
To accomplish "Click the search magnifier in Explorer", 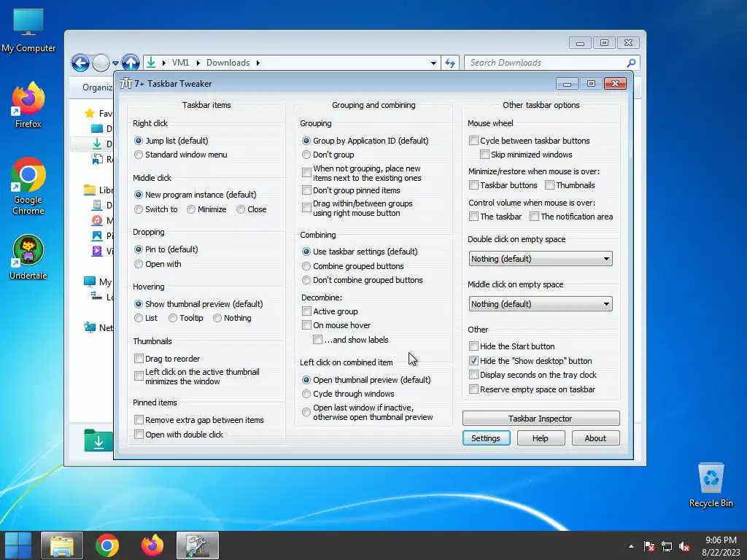I will pyautogui.click(x=631, y=63).
